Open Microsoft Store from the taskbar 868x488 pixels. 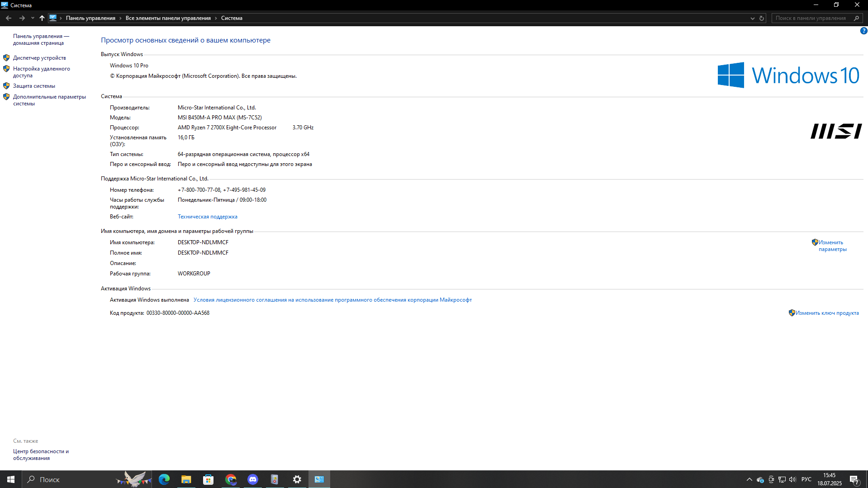(209, 479)
